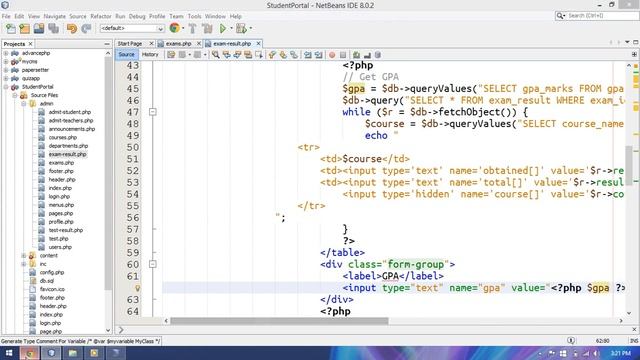Viewport: 640px width, 360px height.
Task: Open the Tools menu
Action: 194,16
